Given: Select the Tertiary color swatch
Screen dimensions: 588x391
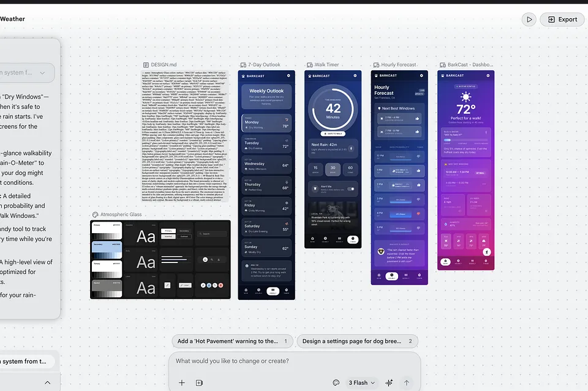Looking at the screenshot, I should [107, 270].
